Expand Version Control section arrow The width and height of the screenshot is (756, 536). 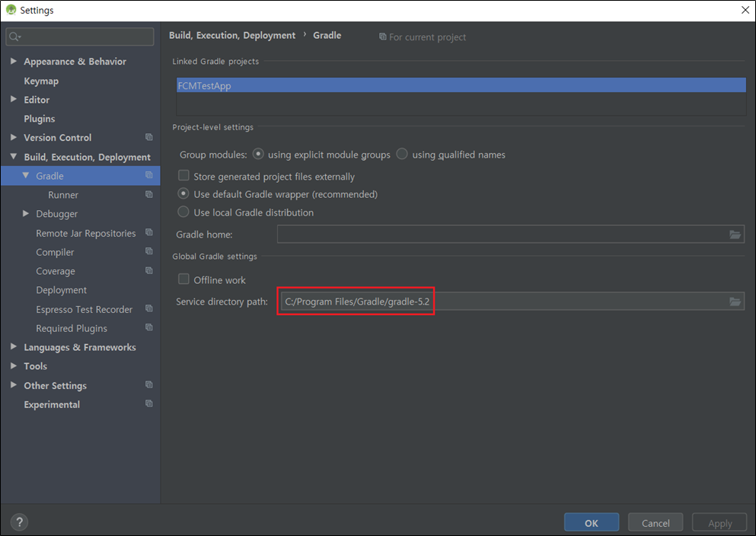tap(14, 137)
